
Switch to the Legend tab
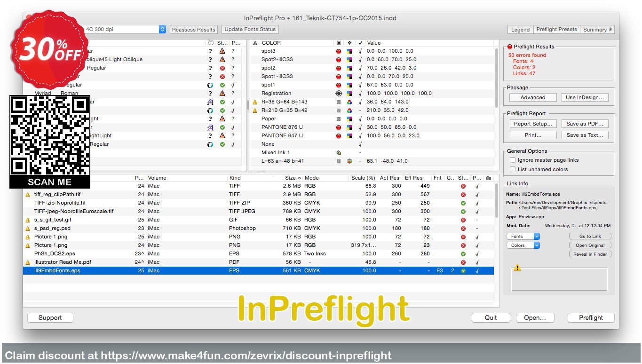tap(520, 29)
